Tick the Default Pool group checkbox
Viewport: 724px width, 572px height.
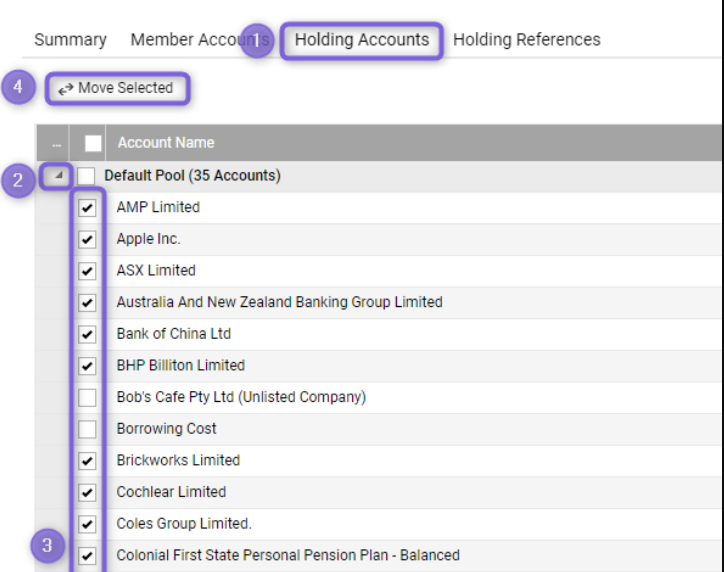click(86, 176)
